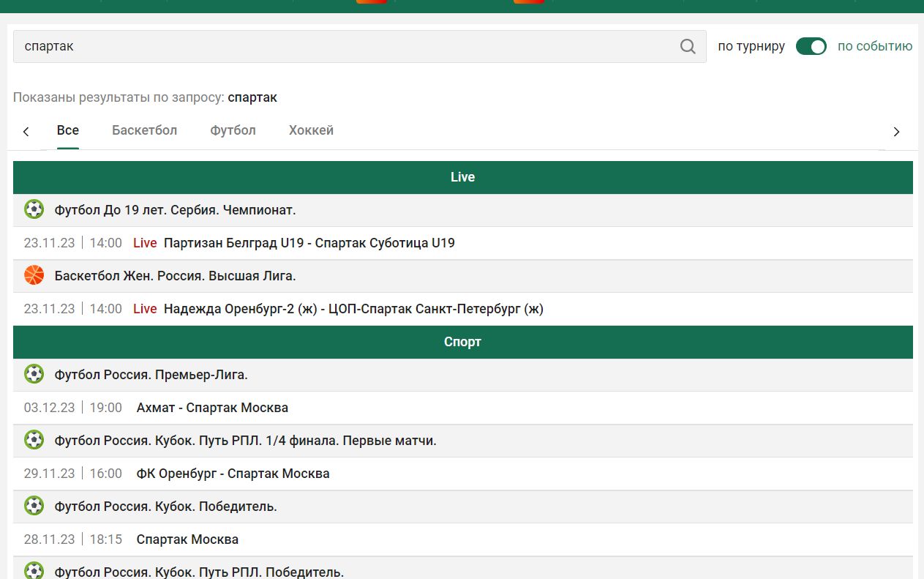This screenshot has width=924, height=579.
Task: Click the red Live label of Партизан match
Action: pyautogui.click(x=145, y=243)
